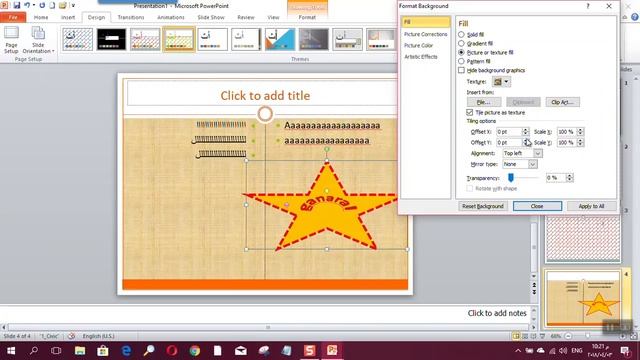The width and height of the screenshot is (640, 360).
Task: Open Task View on taskbar
Action: point(56,351)
